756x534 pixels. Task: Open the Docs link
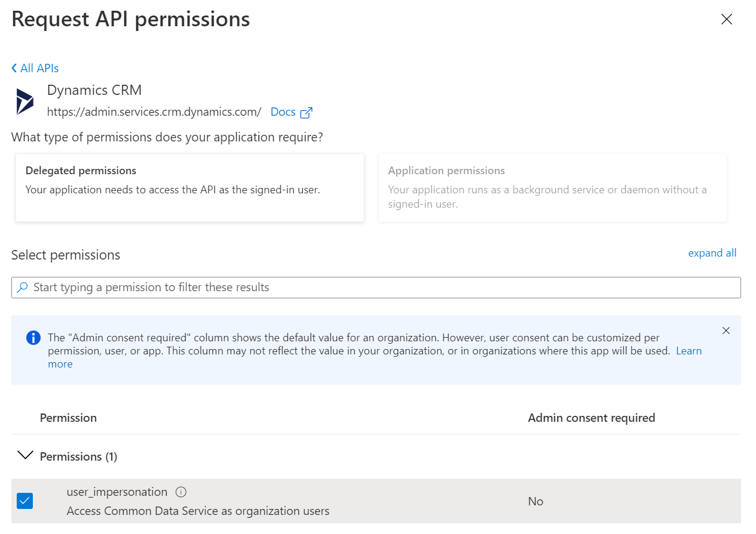283,112
